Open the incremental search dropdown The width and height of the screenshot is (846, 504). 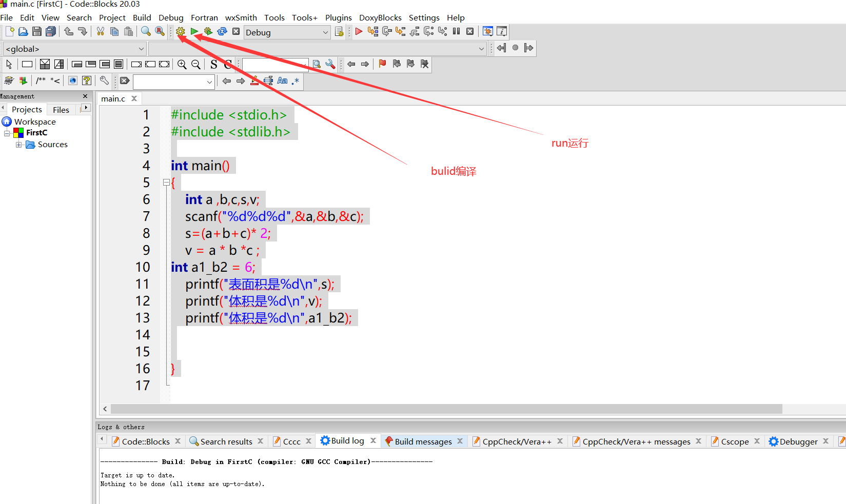209,82
